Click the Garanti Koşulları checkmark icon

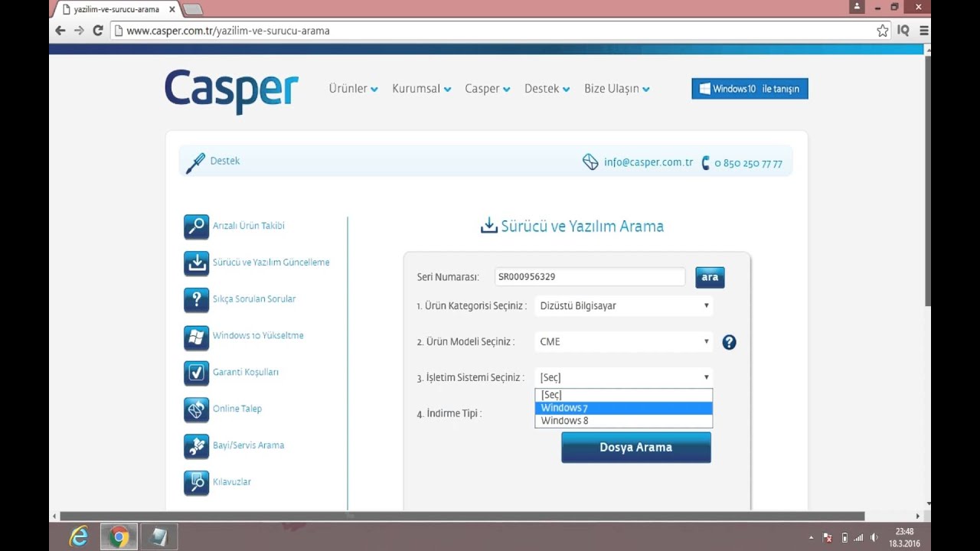(197, 373)
